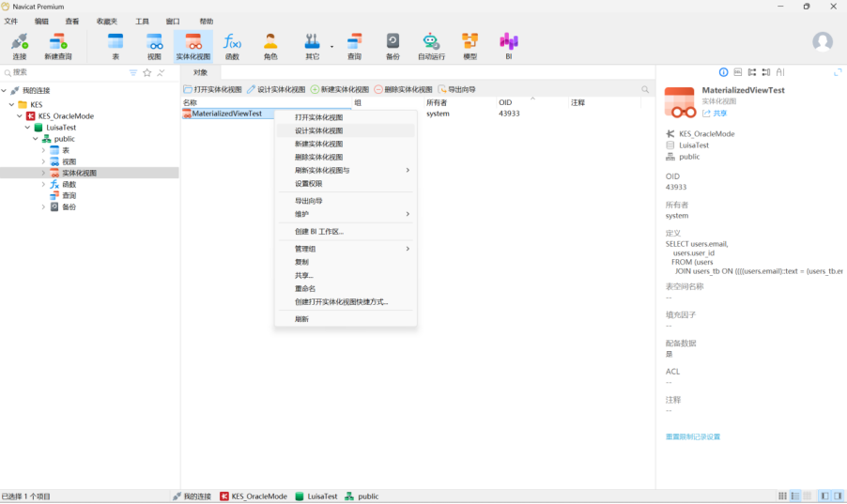This screenshot has width=847, height=504.
Task: Toggle the right information pane visibility button
Action: (x=837, y=496)
